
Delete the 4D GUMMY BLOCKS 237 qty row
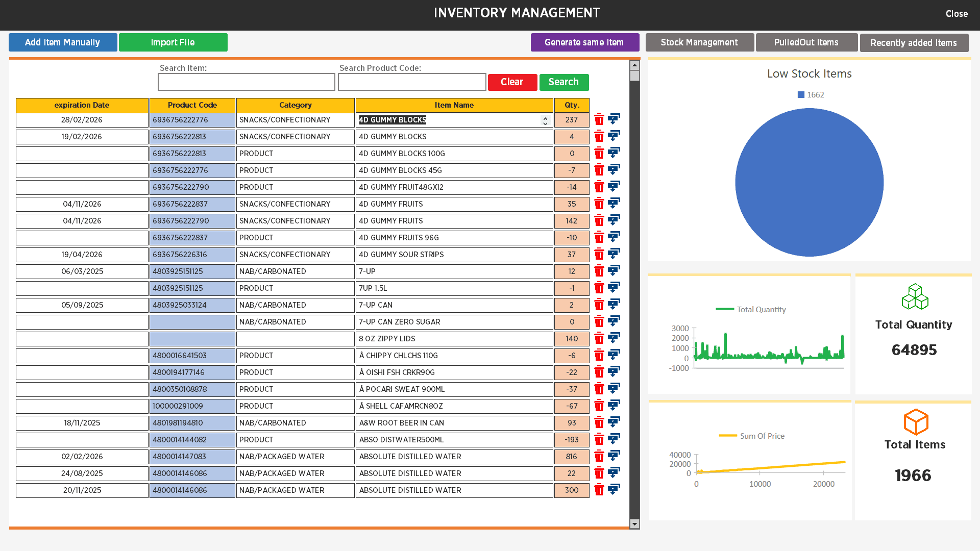599,119
